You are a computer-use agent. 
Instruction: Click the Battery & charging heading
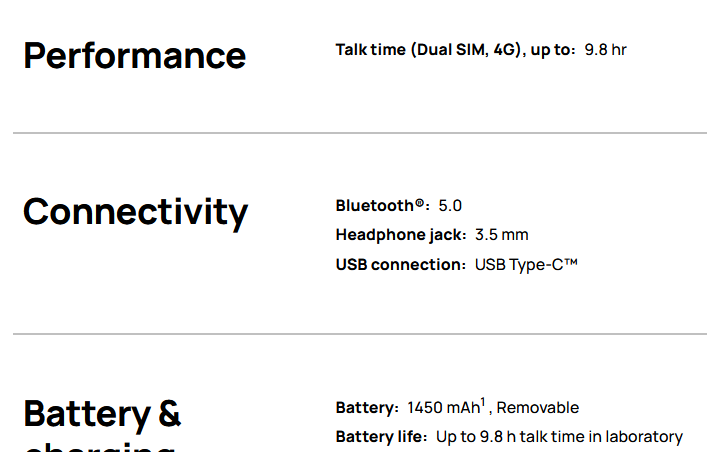click(x=102, y=413)
